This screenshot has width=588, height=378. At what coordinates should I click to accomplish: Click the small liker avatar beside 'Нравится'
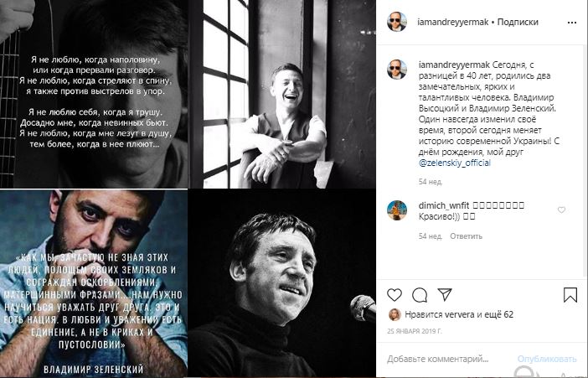tap(394, 314)
